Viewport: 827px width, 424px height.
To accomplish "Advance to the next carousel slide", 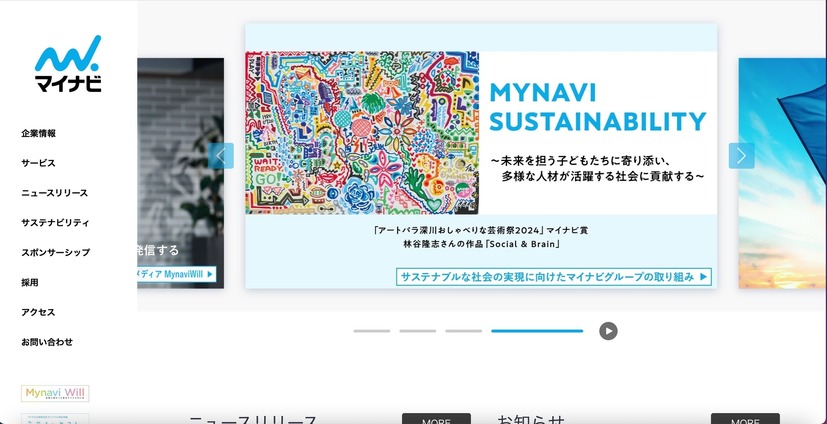I will tap(741, 155).
